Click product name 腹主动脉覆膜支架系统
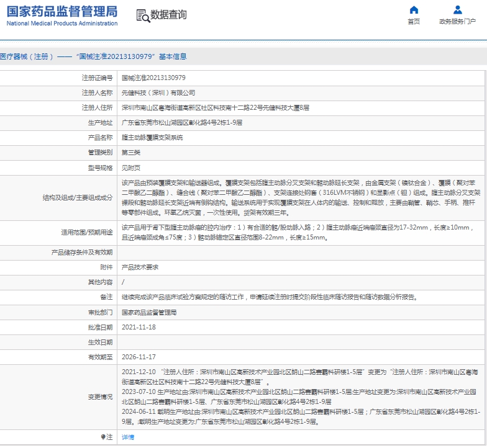This screenshot has width=487, height=448. [152, 138]
